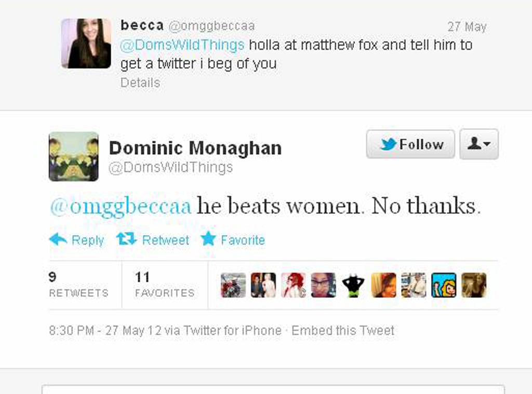Click Embed this Tweet link
Screen dimensions: 532x394
pyautogui.click(x=343, y=331)
